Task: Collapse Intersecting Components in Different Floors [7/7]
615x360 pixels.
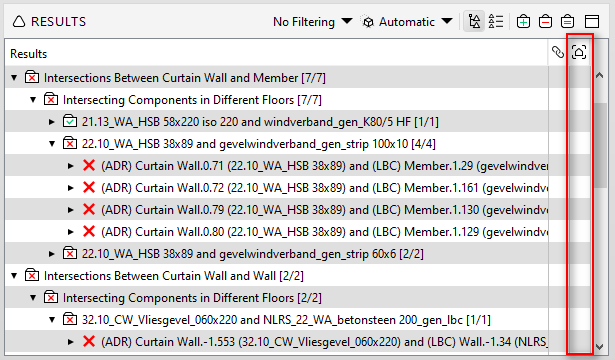Action: tap(33, 100)
